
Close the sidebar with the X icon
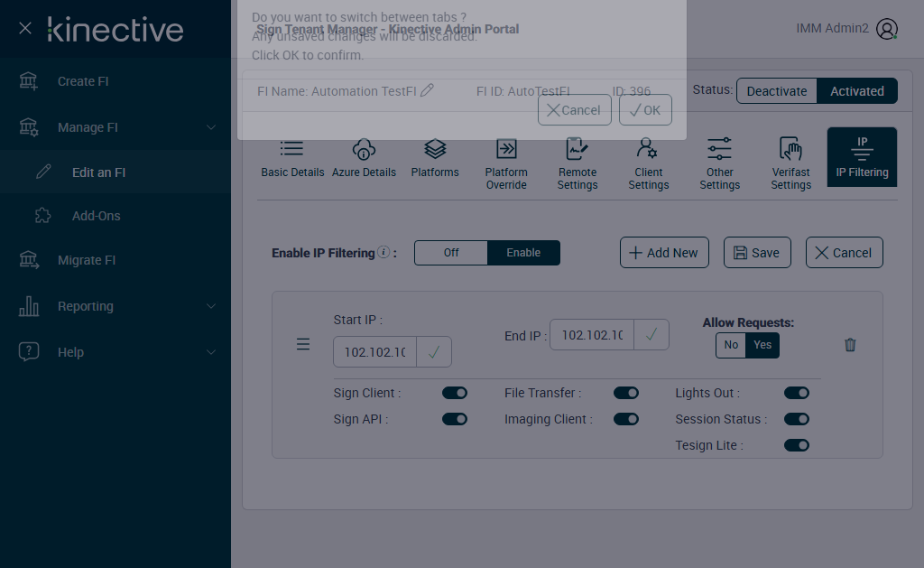coord(24,28)
